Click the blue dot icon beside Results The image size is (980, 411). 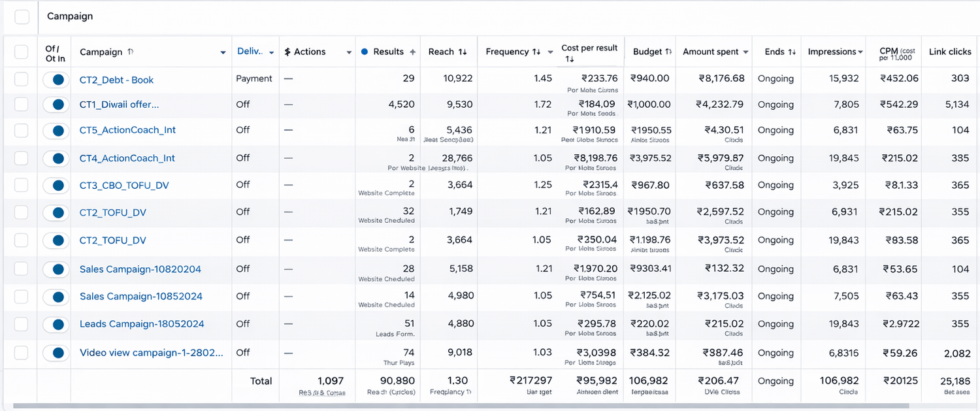pyautogui.click(x=365, y=52)
